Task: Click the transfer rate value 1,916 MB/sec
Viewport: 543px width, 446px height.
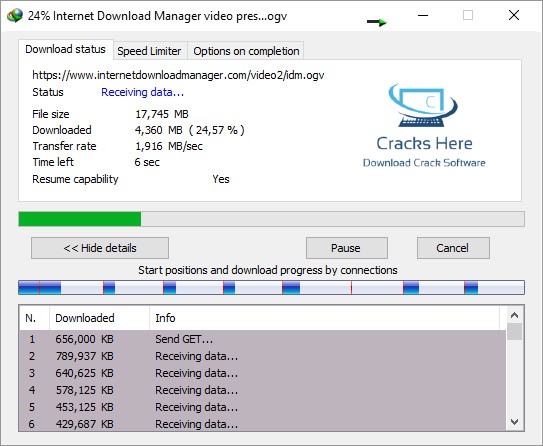Action: tap(169, 146)
